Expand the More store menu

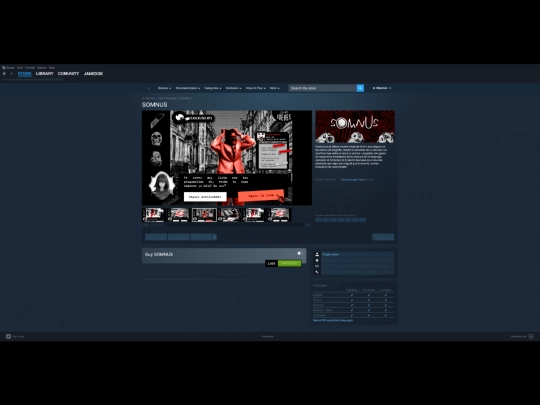pyautogui.click(x=274, y=88)
